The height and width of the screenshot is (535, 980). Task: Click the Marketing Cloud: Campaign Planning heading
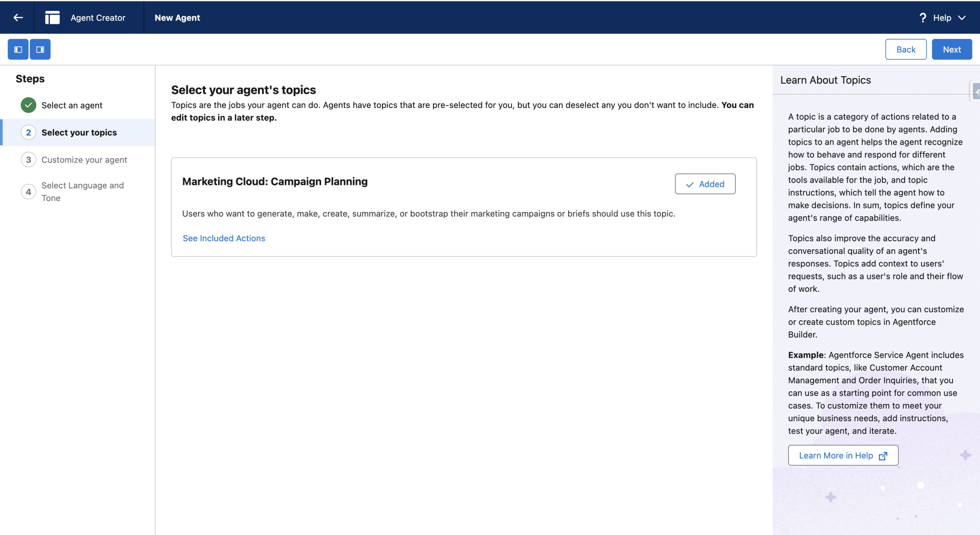coord(274,182)
